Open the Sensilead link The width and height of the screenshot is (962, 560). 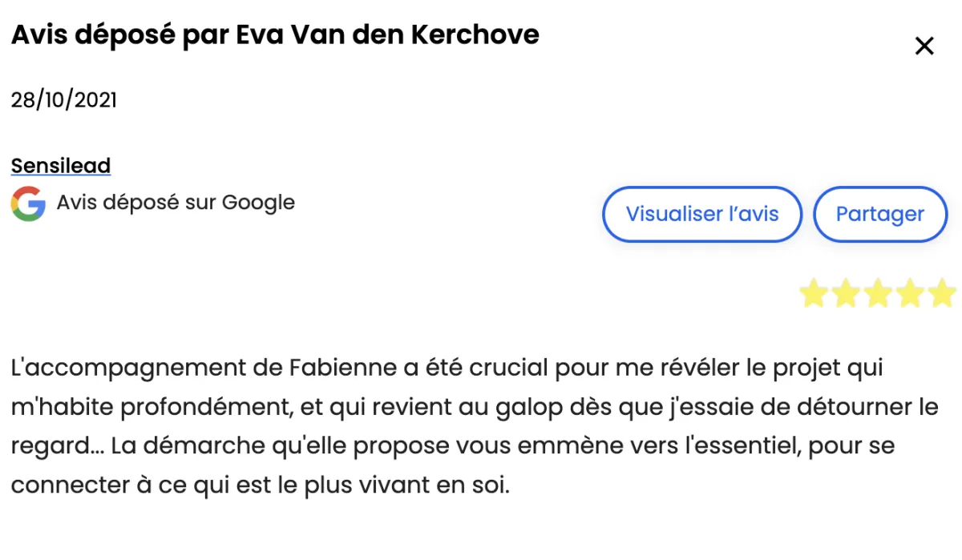[61, 166]
